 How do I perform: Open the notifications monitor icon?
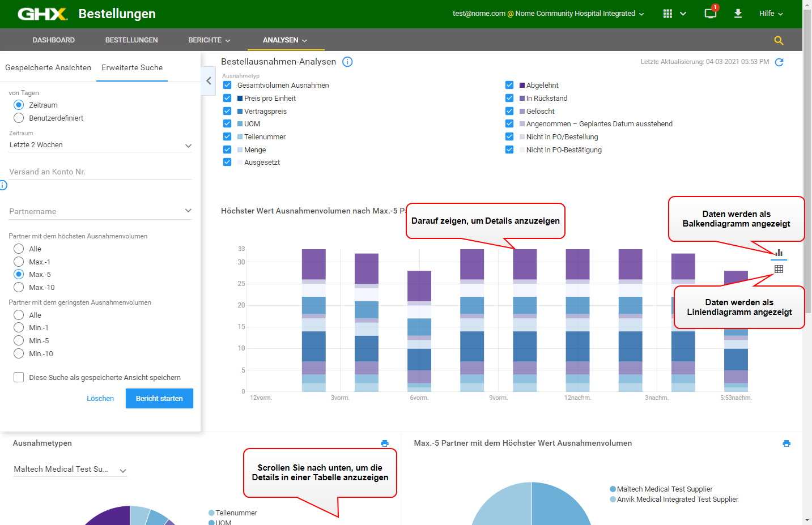710,13
